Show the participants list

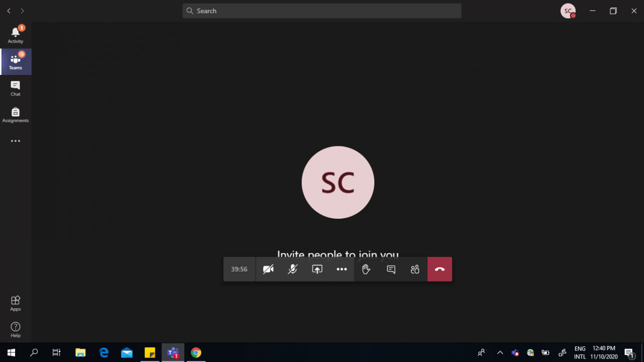click(x=415, y=269)
